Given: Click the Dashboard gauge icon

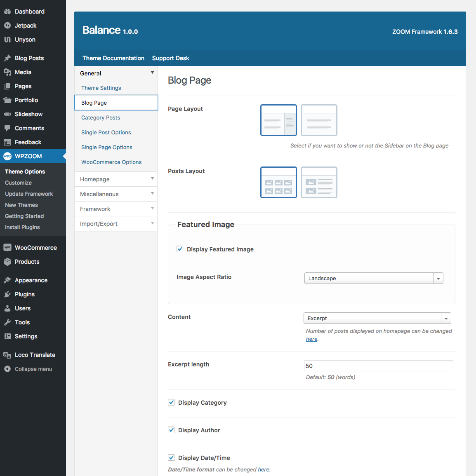Looking at the screenshot, I should pos(7,12).
